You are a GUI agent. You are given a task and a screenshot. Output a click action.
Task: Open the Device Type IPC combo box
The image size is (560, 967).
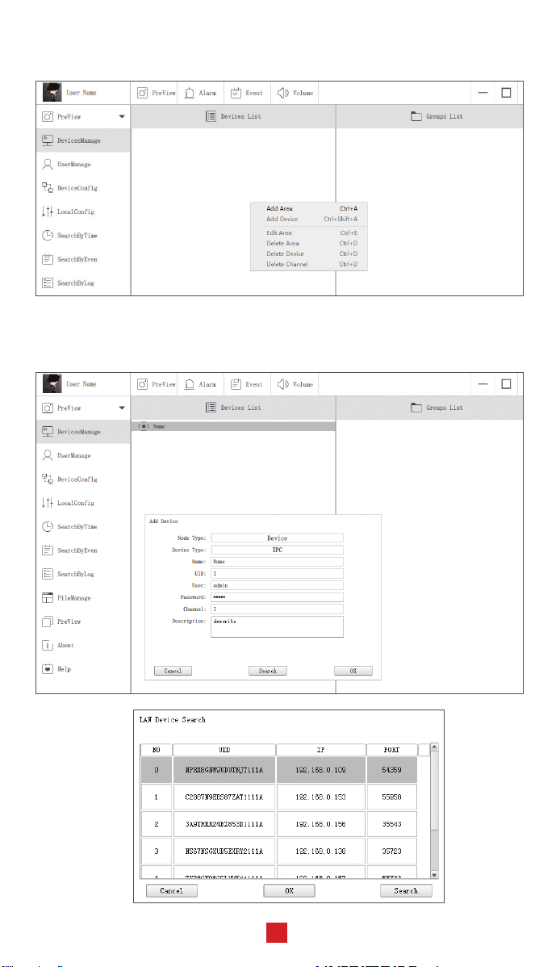[277, 550]
